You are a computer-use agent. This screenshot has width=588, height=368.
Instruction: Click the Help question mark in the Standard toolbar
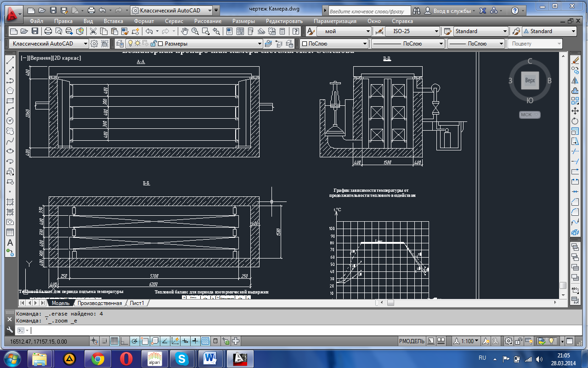296,31
